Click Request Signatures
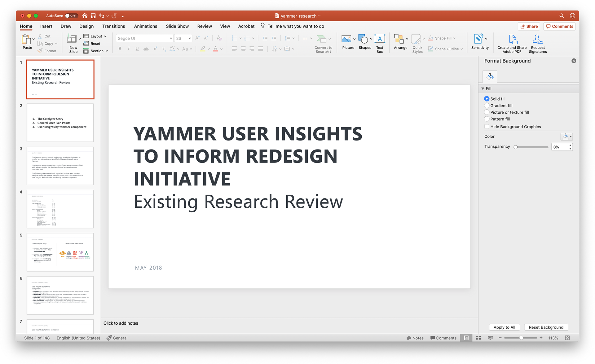Image resolution: width=595 pixels, height=364 pixels. pyautogui.click(x=538, y=44)
